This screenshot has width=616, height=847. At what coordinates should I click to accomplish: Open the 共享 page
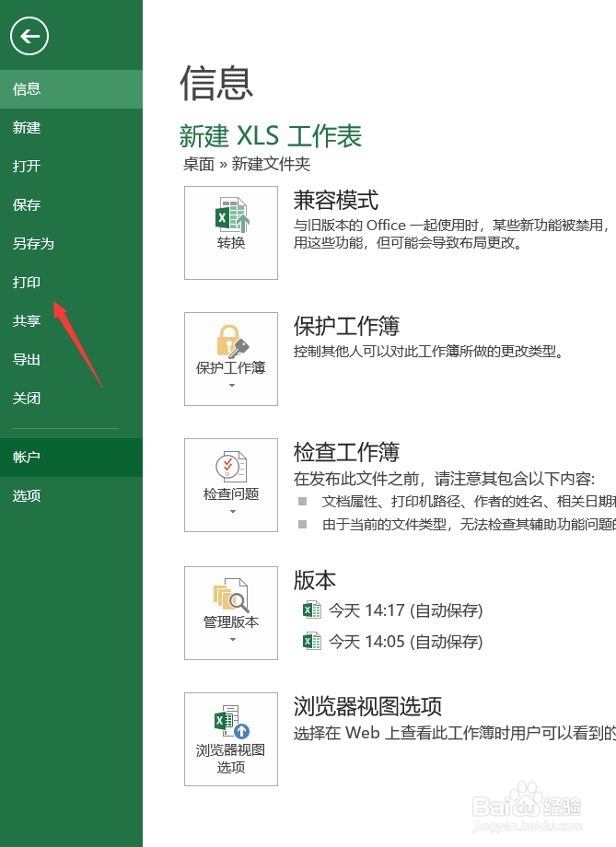[x=71, y=321]
